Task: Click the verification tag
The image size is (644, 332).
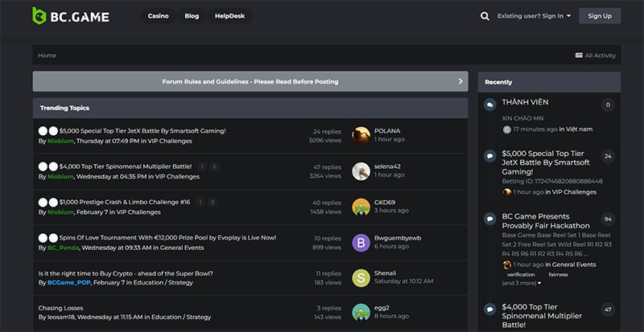Action: click(x=521, y=275)
